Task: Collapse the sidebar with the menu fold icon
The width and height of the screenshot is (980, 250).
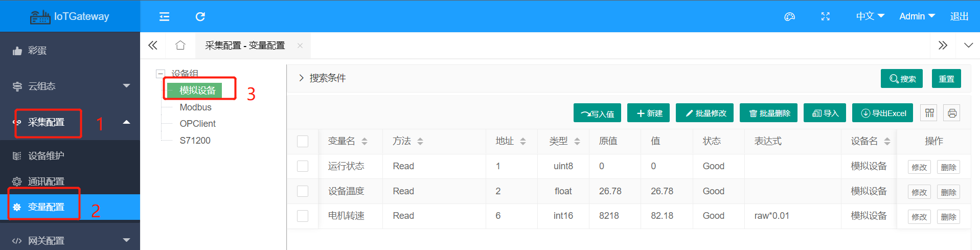Action: pyautogui.click(x=164, y=16)
